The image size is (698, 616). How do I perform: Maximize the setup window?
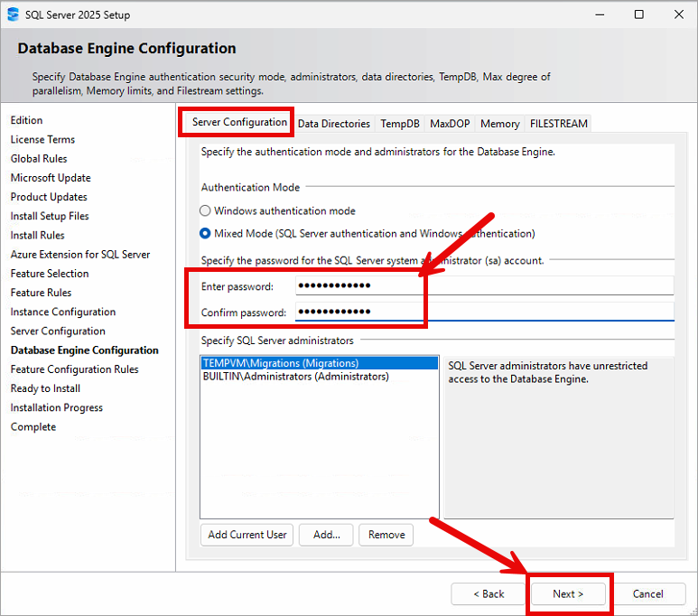[638, 14]
